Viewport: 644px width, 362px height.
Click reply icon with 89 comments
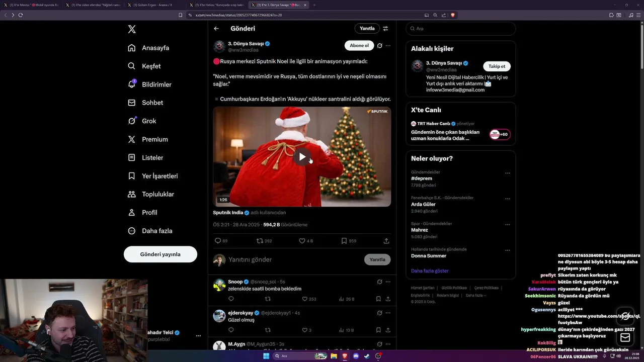(x=221, y=241)
